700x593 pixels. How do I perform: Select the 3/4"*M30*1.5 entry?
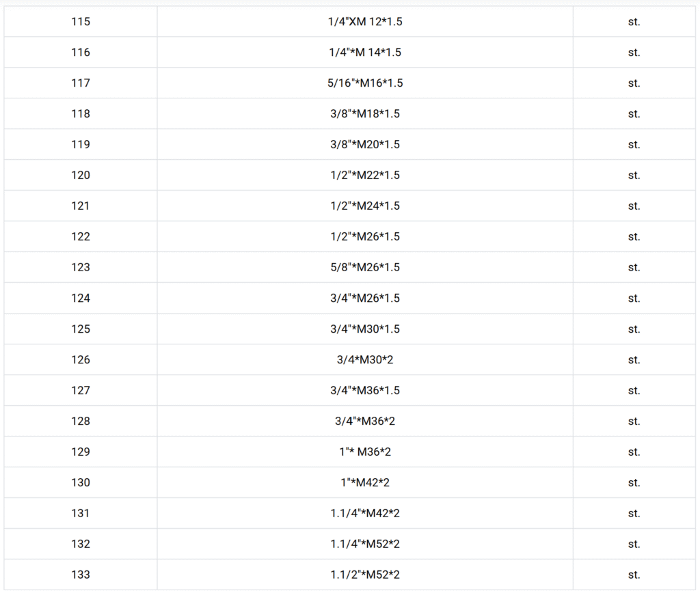(364, 329)
